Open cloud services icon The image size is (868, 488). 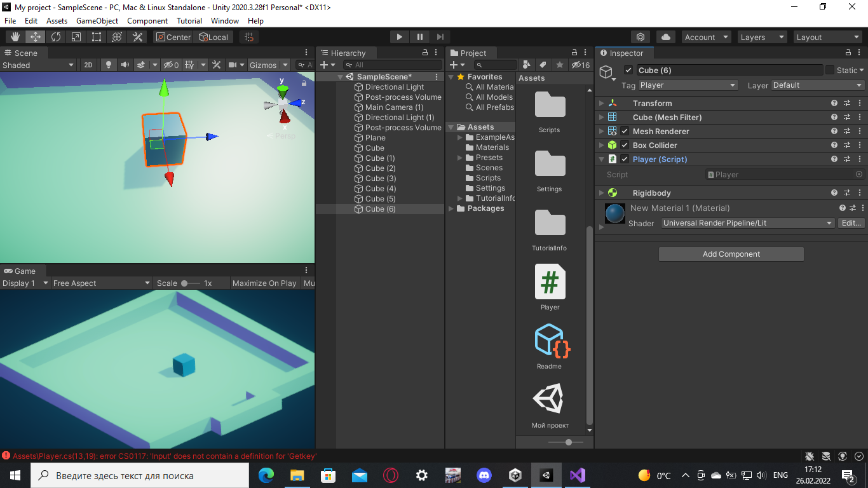(x=665, y=37)
